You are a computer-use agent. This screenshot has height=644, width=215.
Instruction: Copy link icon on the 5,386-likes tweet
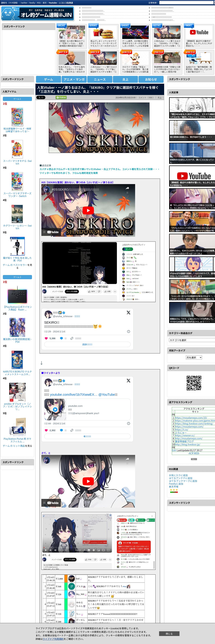pyautogui.click(x=72, y=338)
